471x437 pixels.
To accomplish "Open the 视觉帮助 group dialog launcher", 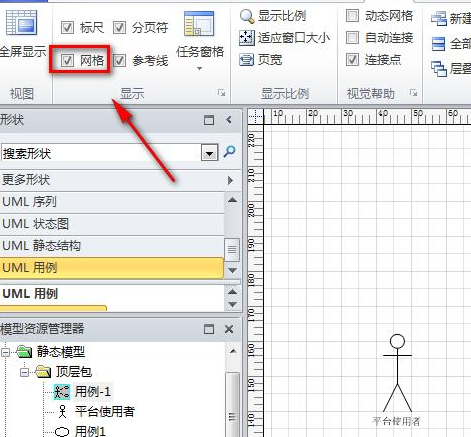I will coord(414,93).
